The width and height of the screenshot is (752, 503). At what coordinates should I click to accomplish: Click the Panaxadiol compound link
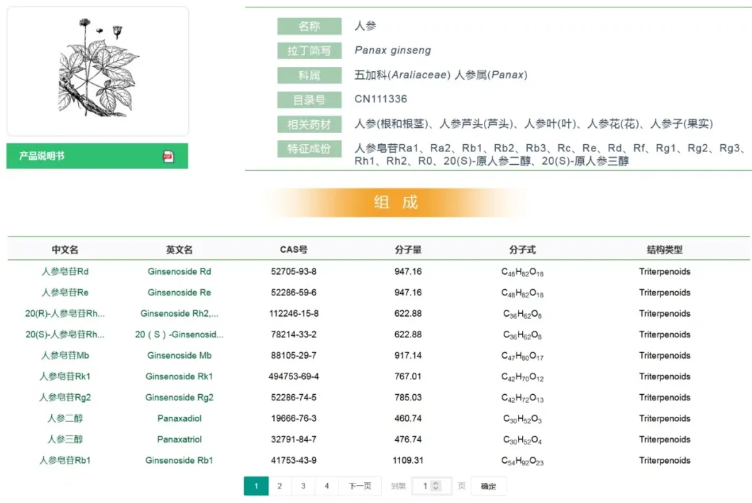pyautogui.click(x=179, y=418)
